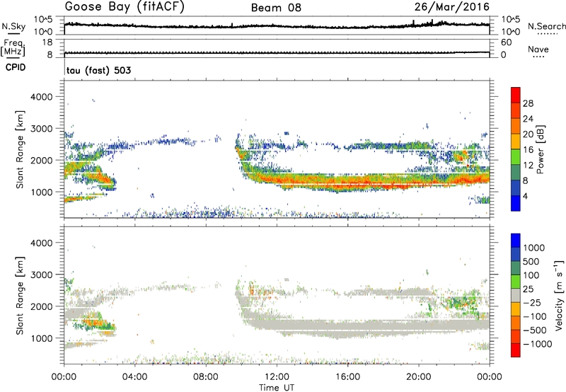The height and width of the screenshot is (392, 566).
Task: Pick the gray -25 to 25 Velocity segment
Action: pos(516,296)
